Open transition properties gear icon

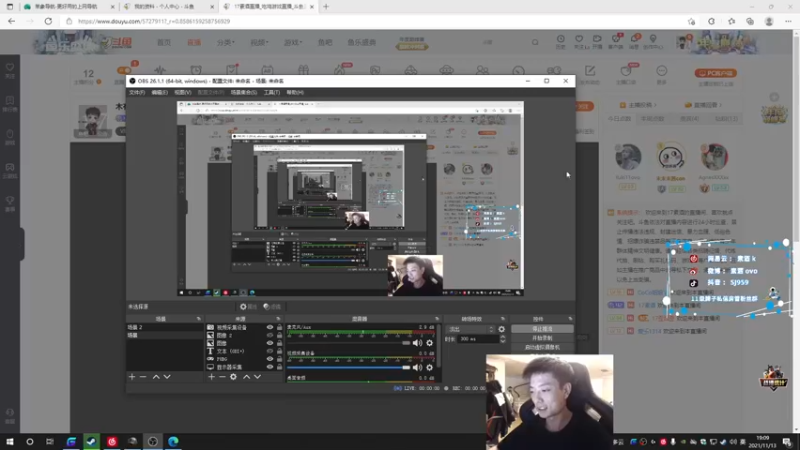pyautogui.click(x=502, y=329)
